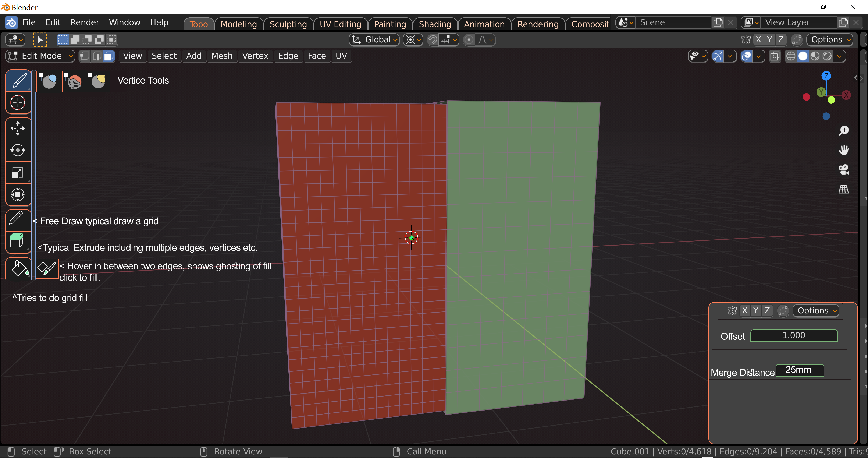Select the Extrude cube tool

tap(18, 242)
